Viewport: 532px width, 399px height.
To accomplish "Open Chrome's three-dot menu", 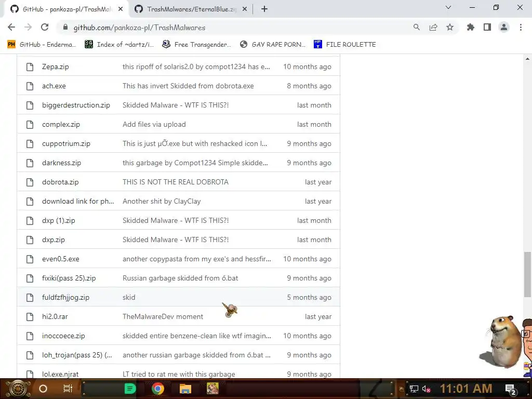I will [x=521, y=28].
